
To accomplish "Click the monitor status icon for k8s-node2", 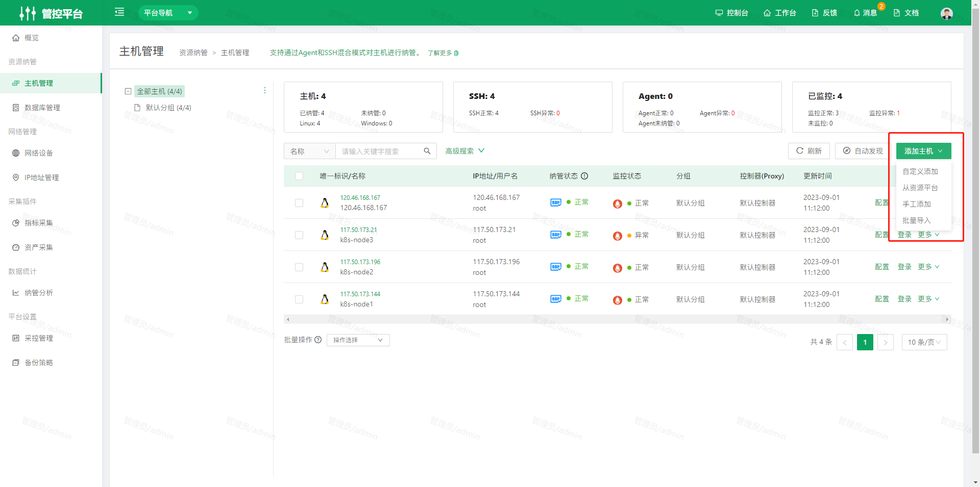I will 618,268.
